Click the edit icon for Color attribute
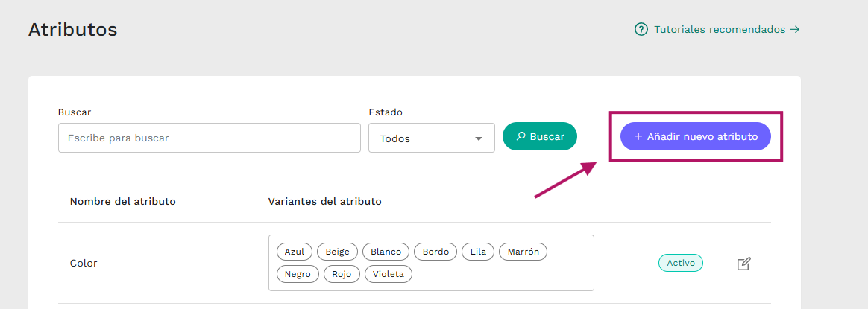The height and width of the screenshot is (309, 868). 743,264
